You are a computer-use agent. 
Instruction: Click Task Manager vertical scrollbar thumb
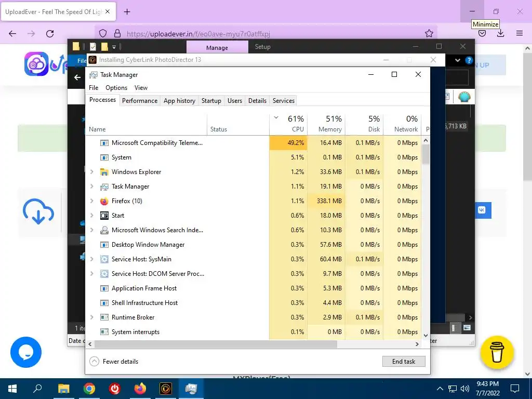coord(426,155)
